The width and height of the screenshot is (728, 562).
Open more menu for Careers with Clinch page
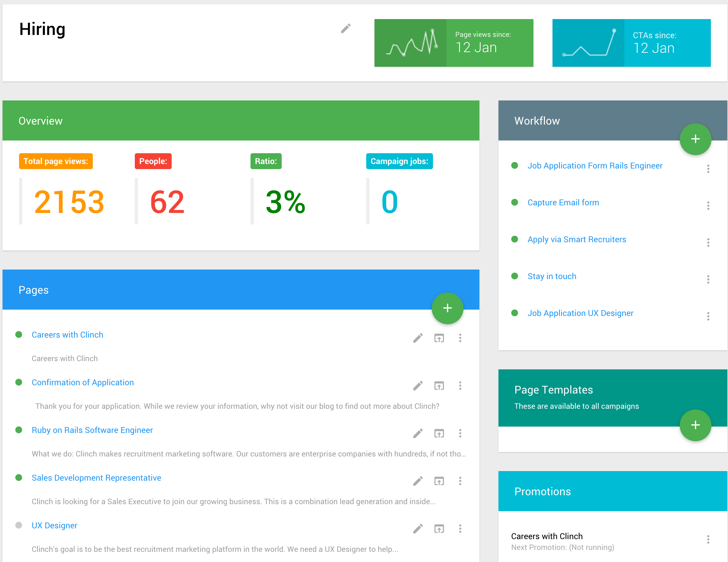[x=460, y=338]
